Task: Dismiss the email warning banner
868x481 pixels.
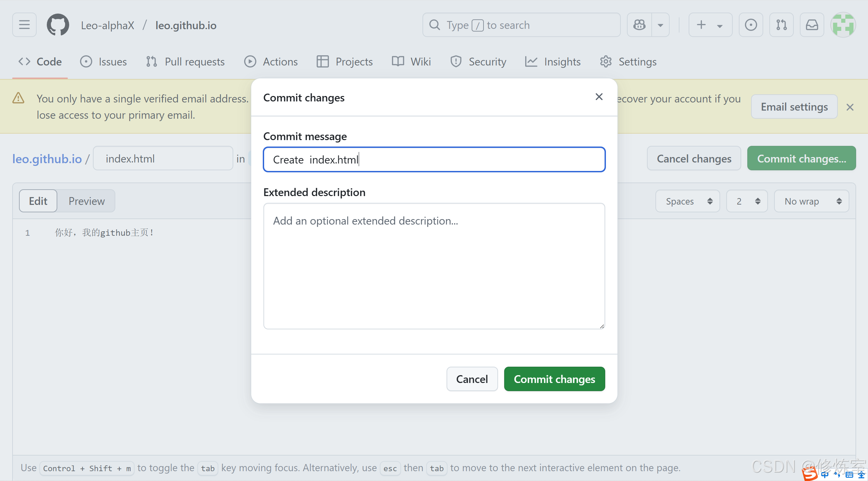Action: (850, 107)
